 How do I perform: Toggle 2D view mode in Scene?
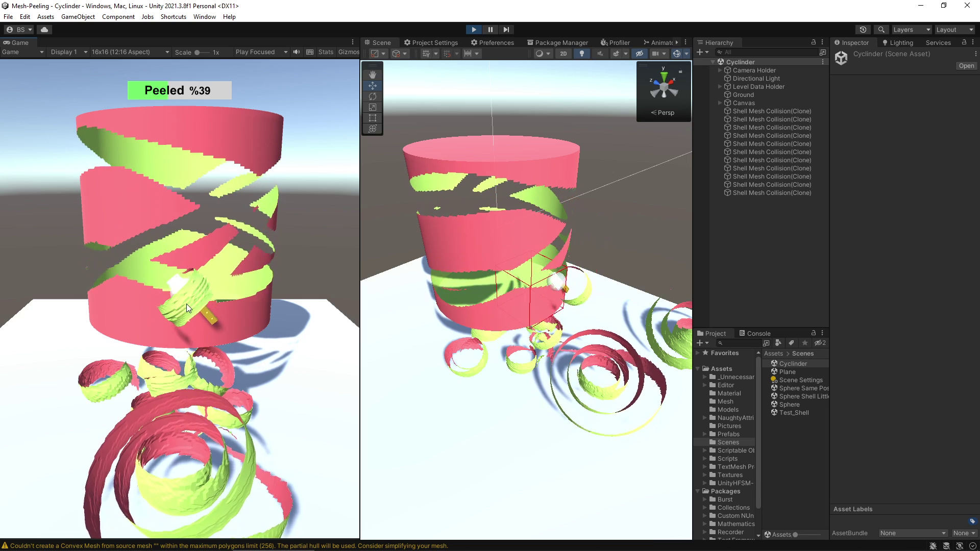(x=563, y=54)
